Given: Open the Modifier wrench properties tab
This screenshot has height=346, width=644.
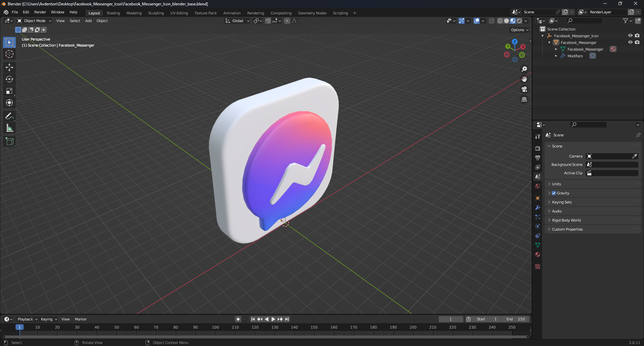Looking at the screenshot, I should click(x=538, y=208).
